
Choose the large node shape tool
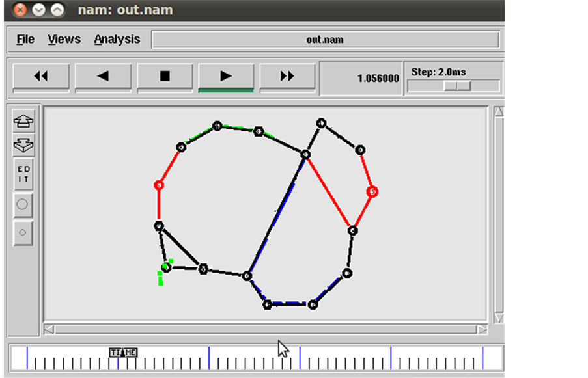point(23,204)
